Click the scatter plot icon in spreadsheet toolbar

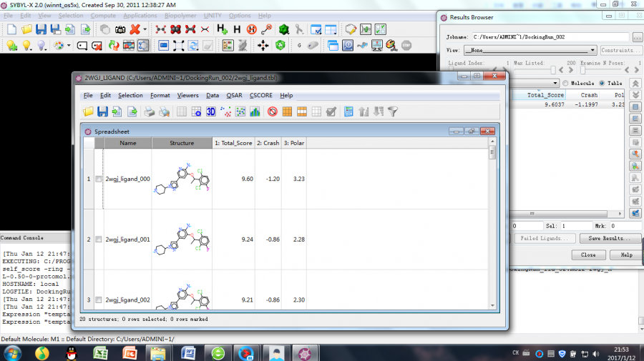225,112
